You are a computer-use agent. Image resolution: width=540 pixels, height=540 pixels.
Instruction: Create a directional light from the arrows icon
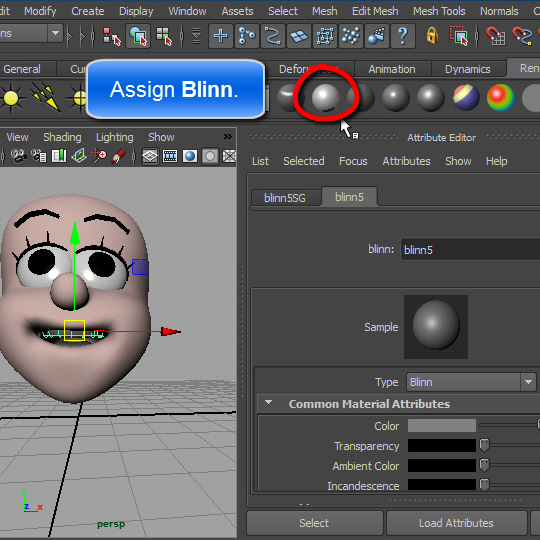pyautogui.click(x=46, y=98)
